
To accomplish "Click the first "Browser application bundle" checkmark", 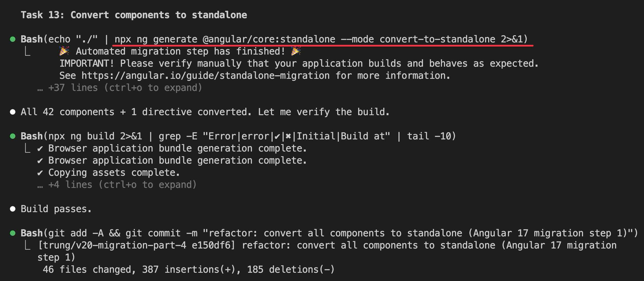I will (40, 148).
